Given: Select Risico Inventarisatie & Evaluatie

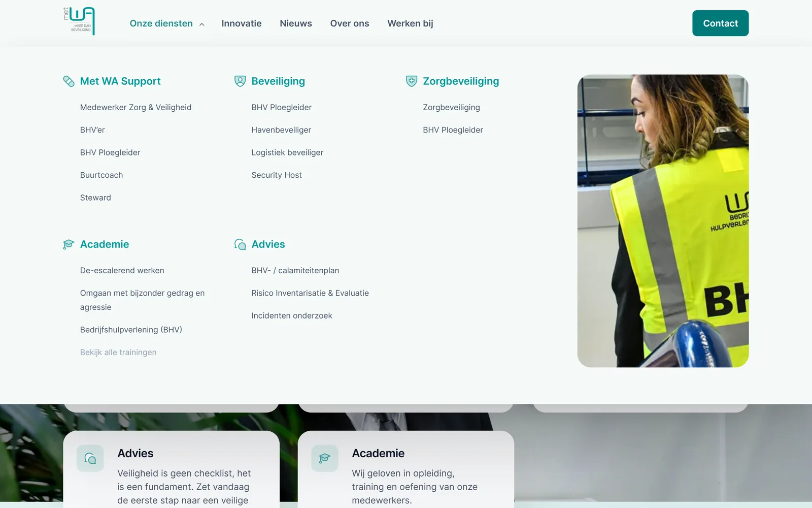Looking at the screenshot, I should pyautogui.click(x=310, y=293).
